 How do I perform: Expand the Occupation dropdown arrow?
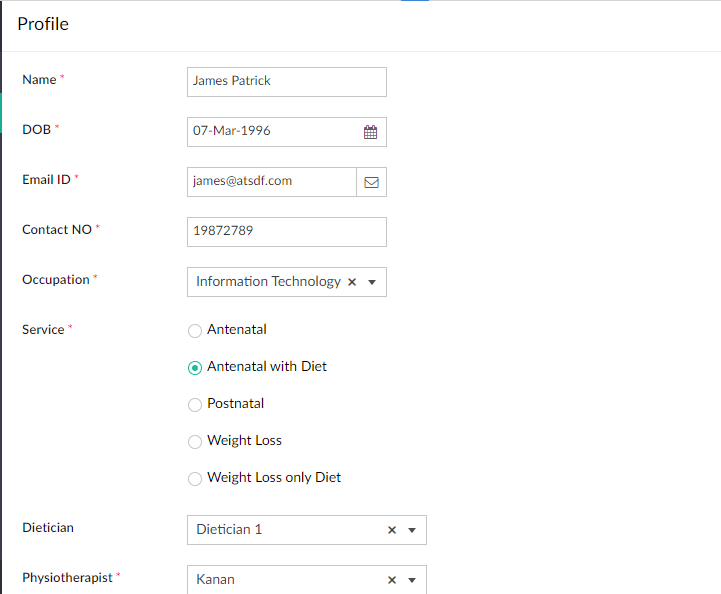[x=372, y=282]
